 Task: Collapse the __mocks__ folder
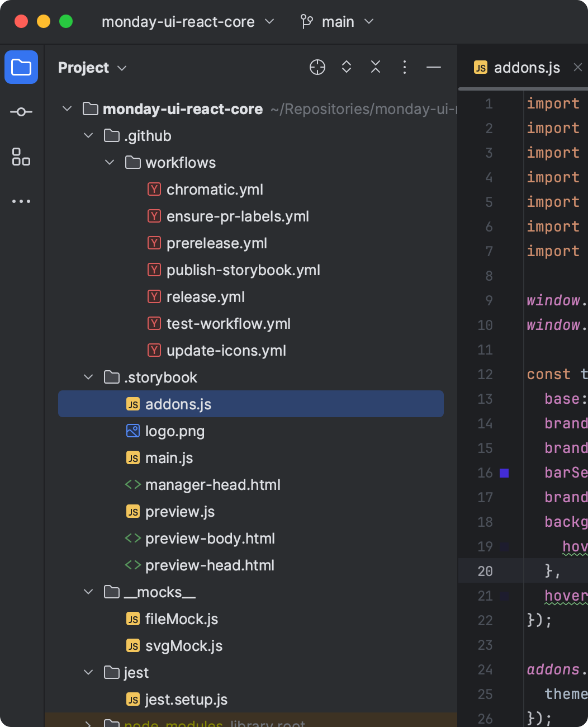[x=88, y=592]
